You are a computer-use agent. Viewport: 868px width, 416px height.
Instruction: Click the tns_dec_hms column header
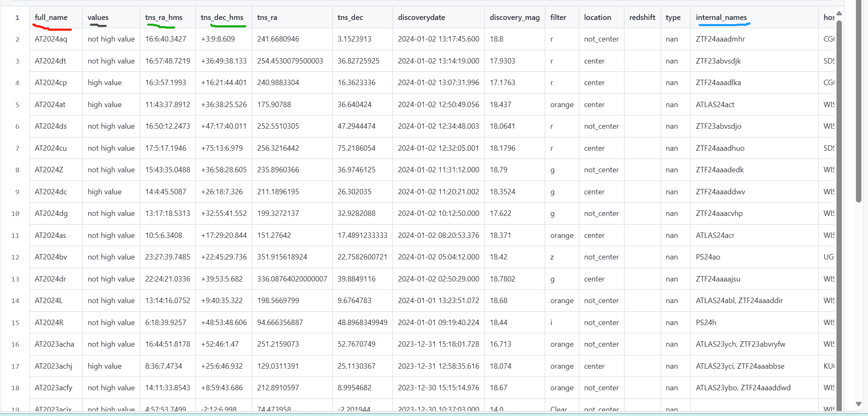point(222,17)
